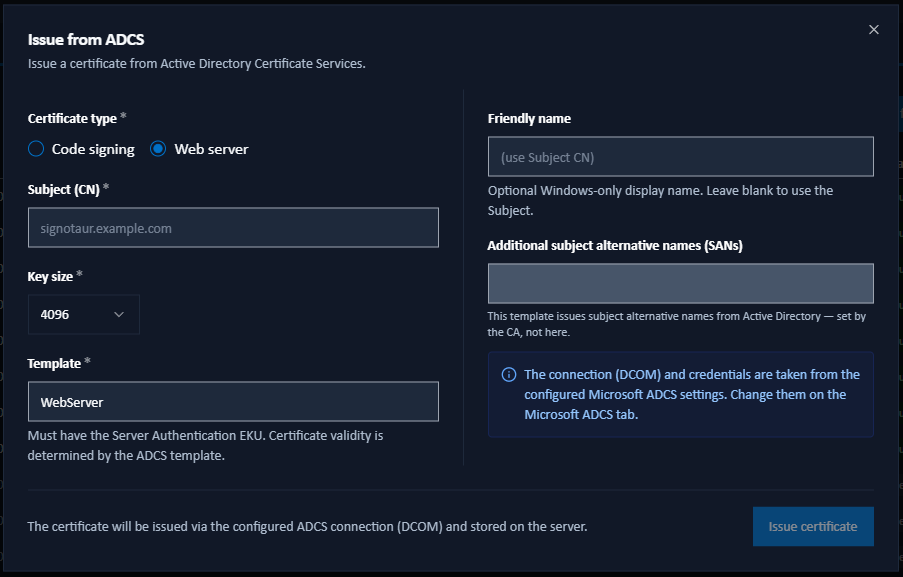Click the Subject (CN) label
Viewport: 903px width, 577px height.
pos(63,189)
